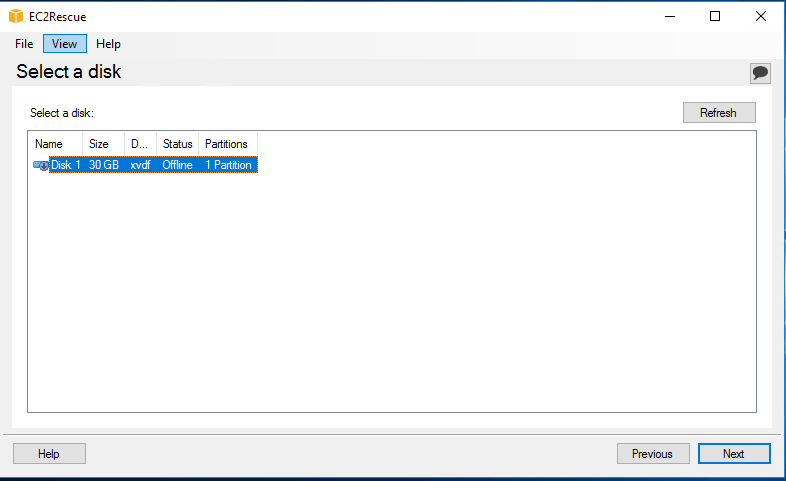Screen dimensions: 786x481
Task: Click the Help button at bottom left
Action: click(49, 453)
